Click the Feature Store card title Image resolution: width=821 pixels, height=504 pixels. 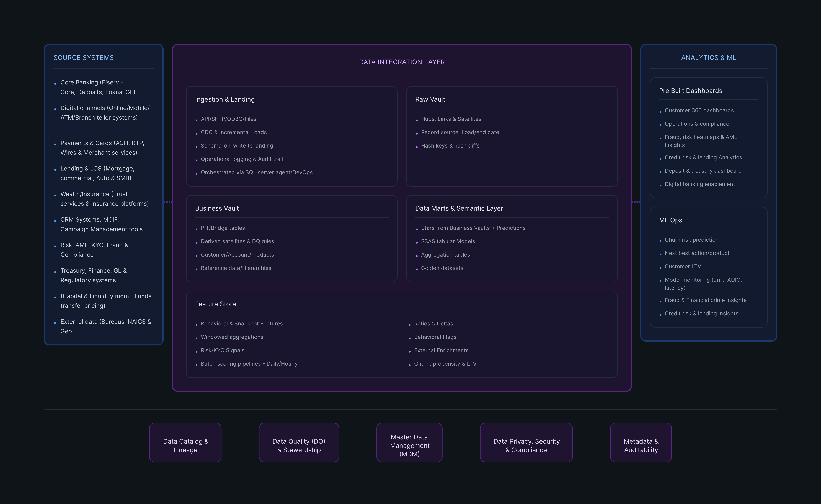click(x=215, y=304)
